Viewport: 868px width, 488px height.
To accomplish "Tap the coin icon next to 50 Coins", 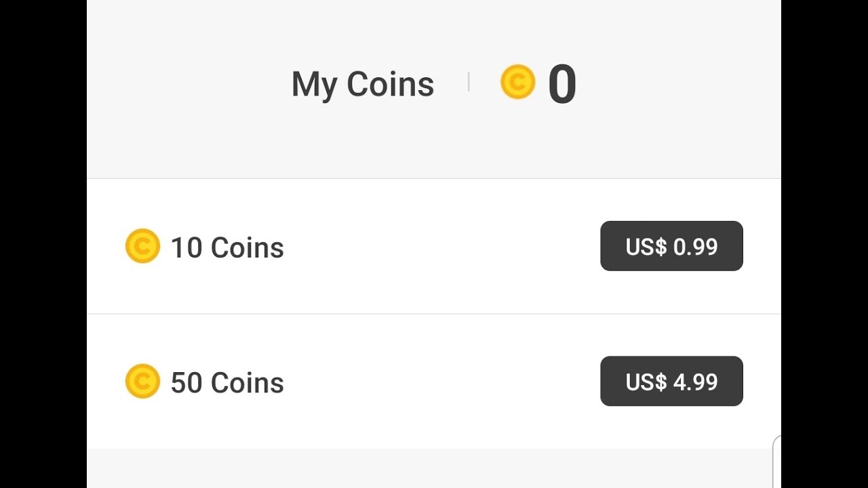I will (142, 381).
